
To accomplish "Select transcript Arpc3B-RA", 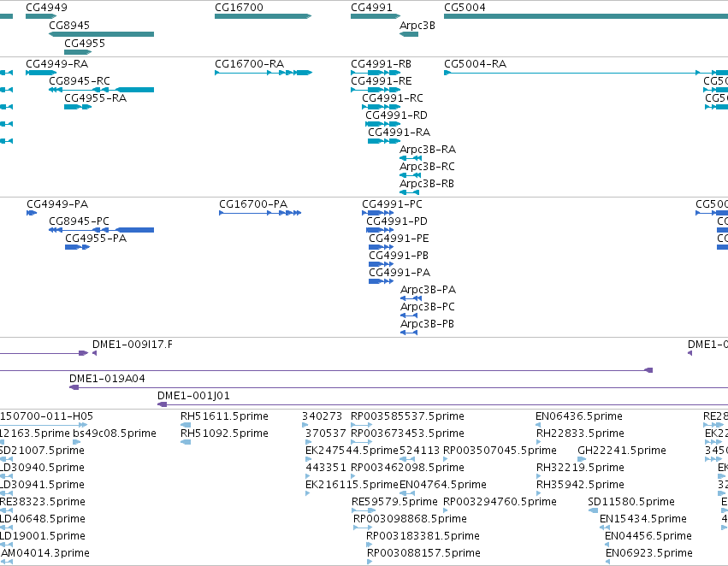I will [428, 150].
